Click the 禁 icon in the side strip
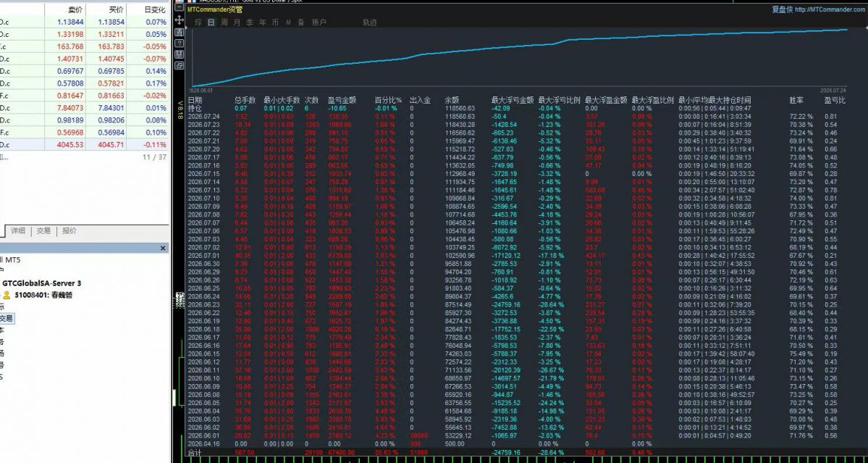This screenshot has height=463, width=868. pyautogui.click(x=180, y=54)
